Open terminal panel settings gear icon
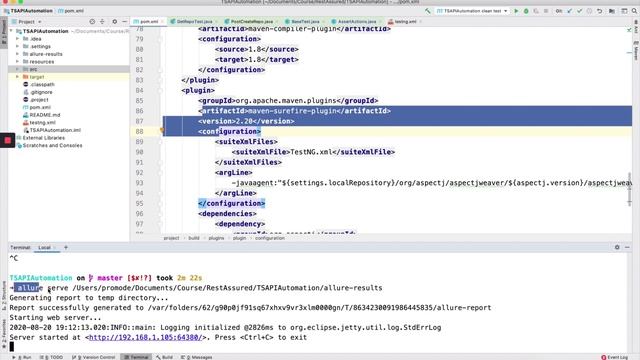This screenshot has height=360, width=640. tap(617, 247)
